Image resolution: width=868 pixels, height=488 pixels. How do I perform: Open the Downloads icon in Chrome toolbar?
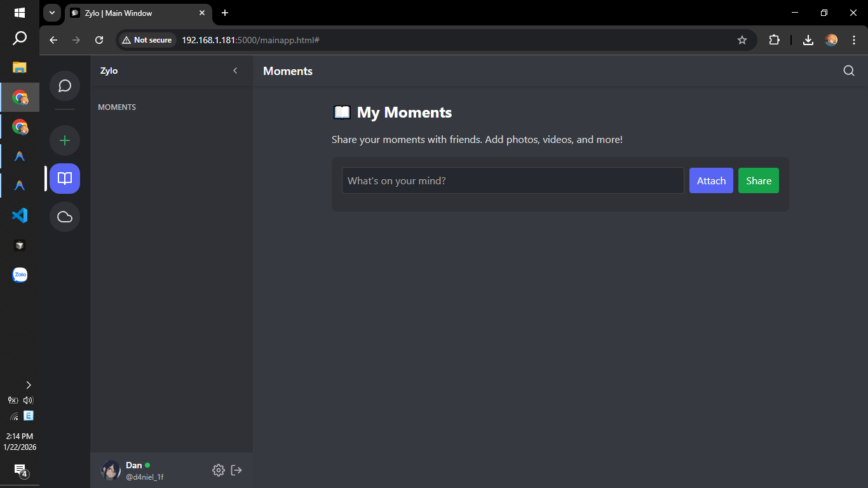(x=808, y=39)
